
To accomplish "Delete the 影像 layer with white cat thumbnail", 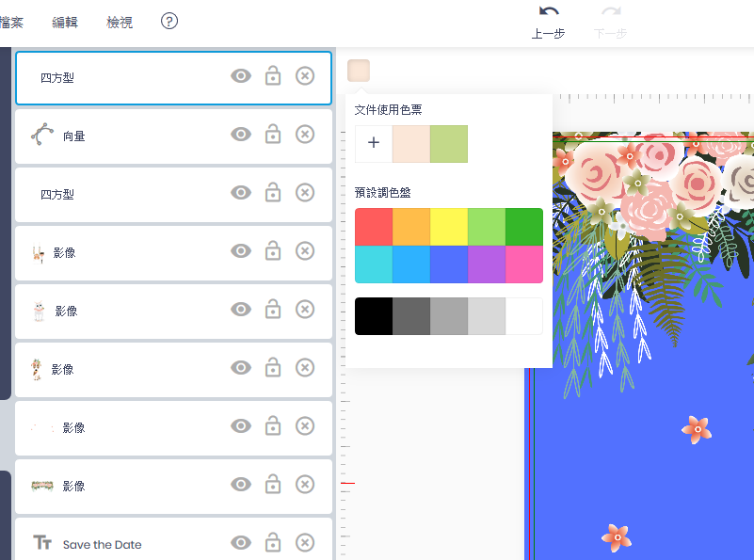I will [305, 309].
